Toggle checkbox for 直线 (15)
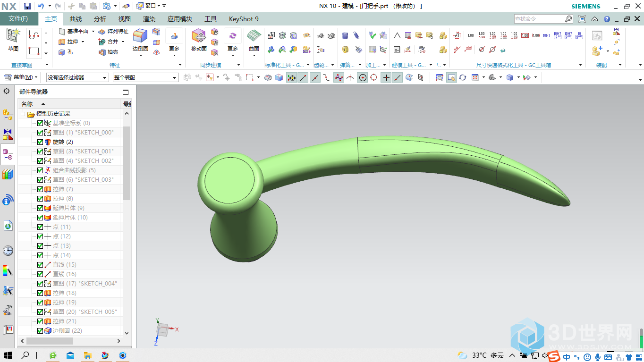 (40, 265)
